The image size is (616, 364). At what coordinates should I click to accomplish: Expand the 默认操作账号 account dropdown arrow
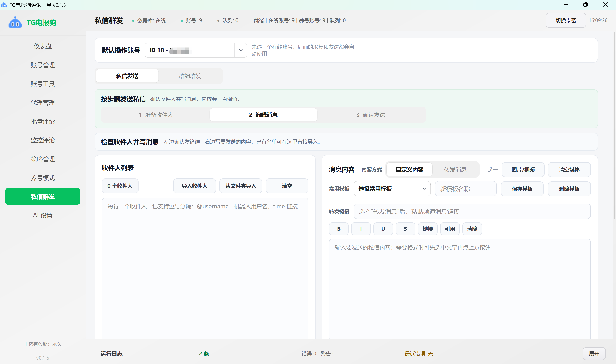241,50
